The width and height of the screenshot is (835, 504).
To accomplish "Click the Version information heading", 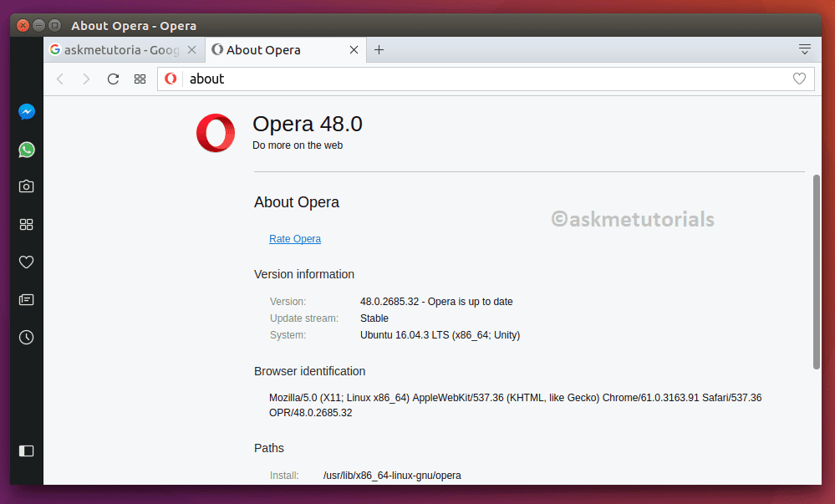I will 304,274.
